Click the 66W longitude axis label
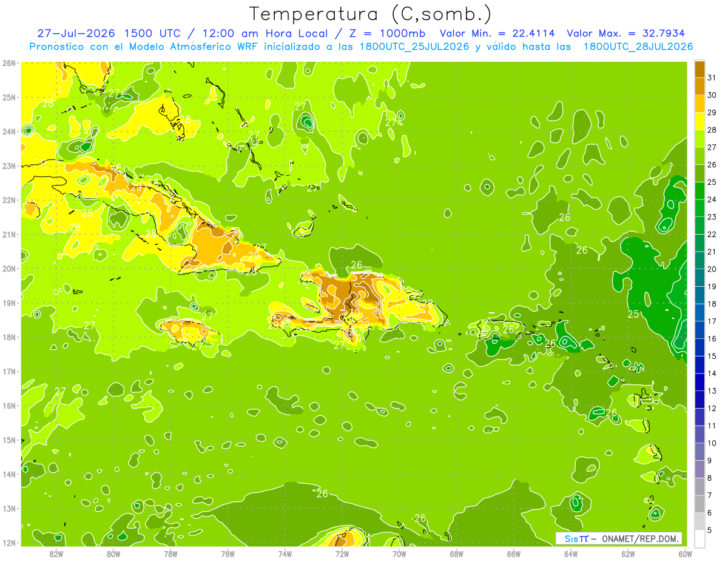 click(514, 554)
